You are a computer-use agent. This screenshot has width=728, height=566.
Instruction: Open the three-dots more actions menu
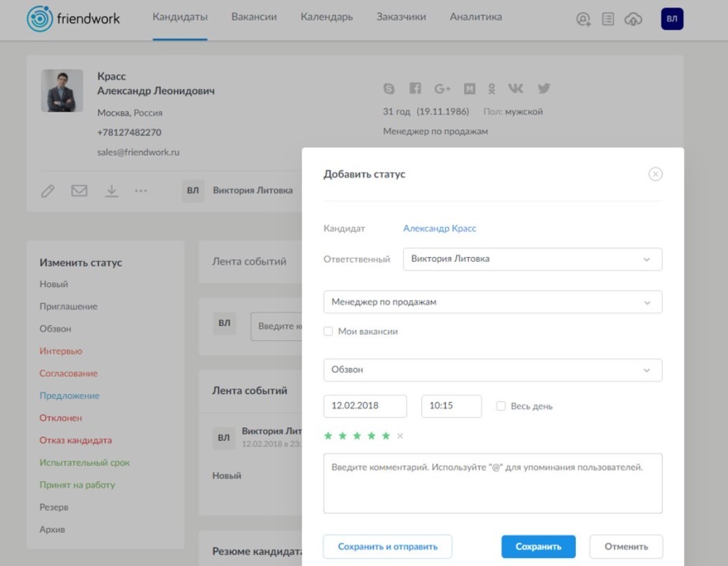coord(141,191)
